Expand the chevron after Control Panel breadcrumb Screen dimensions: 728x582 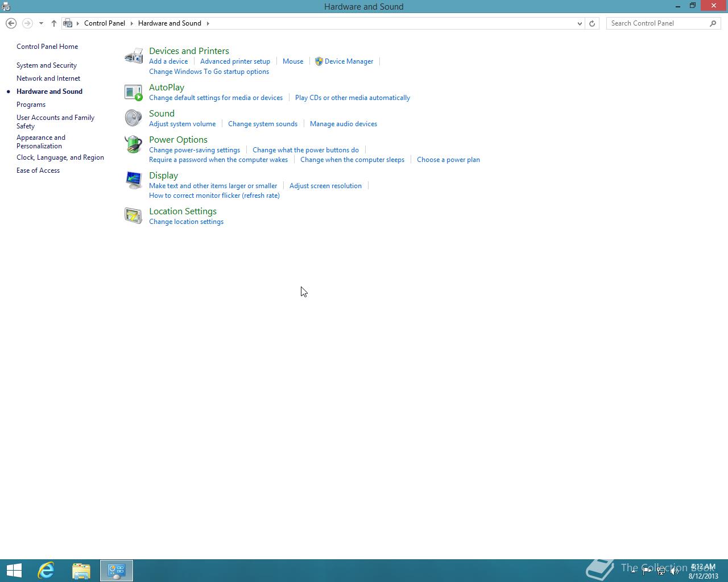coord(131,23)
